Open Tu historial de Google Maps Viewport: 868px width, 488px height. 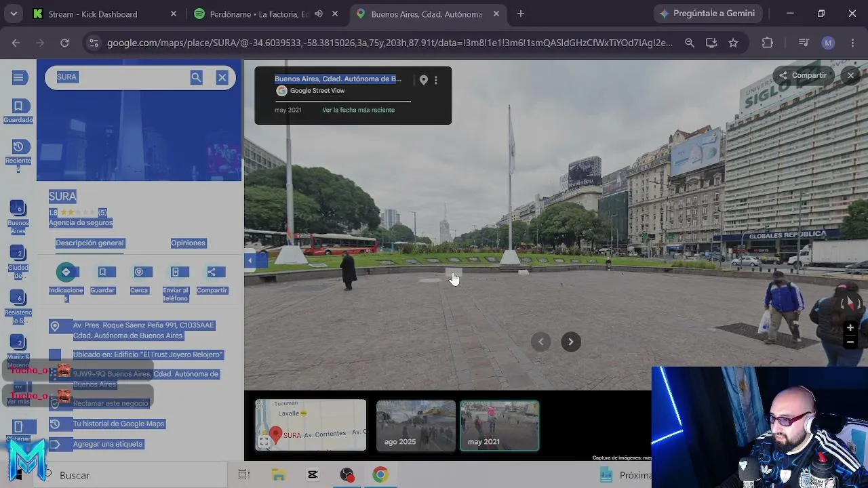[119, 424]
